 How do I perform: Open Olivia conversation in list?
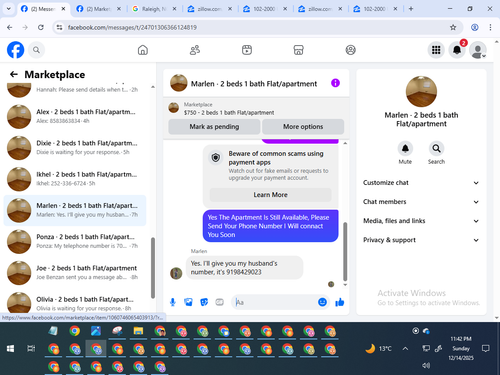tap(75, 303)
